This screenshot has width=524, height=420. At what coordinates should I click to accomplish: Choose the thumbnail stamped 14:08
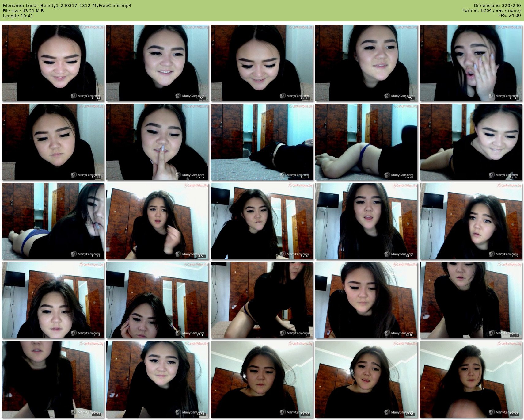366,300
